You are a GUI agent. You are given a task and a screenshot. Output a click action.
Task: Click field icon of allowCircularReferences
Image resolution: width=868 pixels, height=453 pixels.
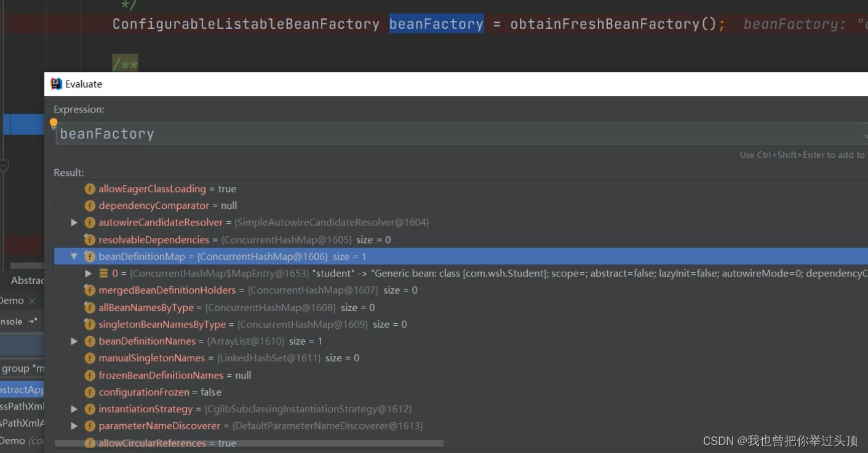pos(90,443)
